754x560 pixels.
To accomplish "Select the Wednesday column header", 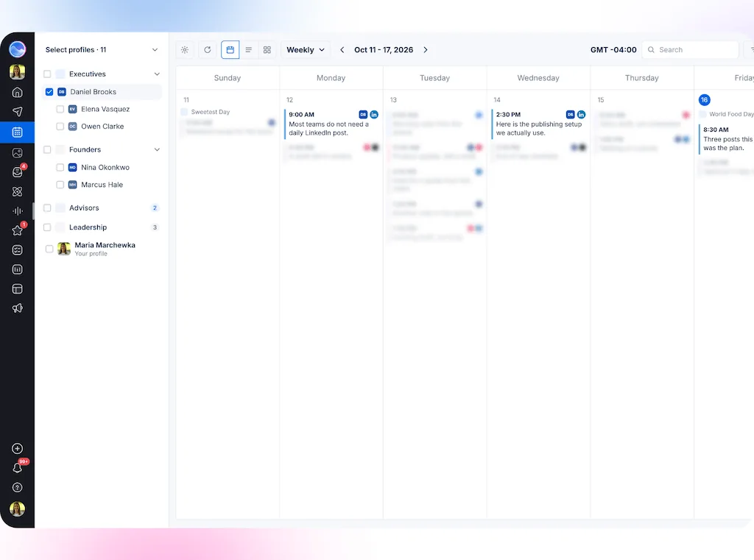I will (x=538, y=78).
